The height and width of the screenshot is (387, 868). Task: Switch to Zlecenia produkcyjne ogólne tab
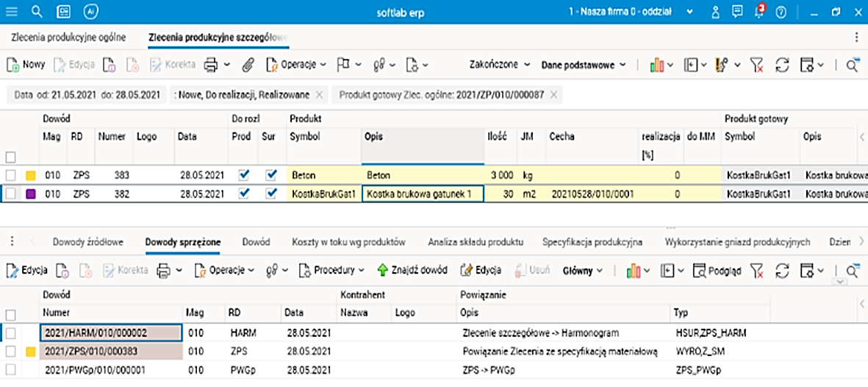(x=68, y=37)
